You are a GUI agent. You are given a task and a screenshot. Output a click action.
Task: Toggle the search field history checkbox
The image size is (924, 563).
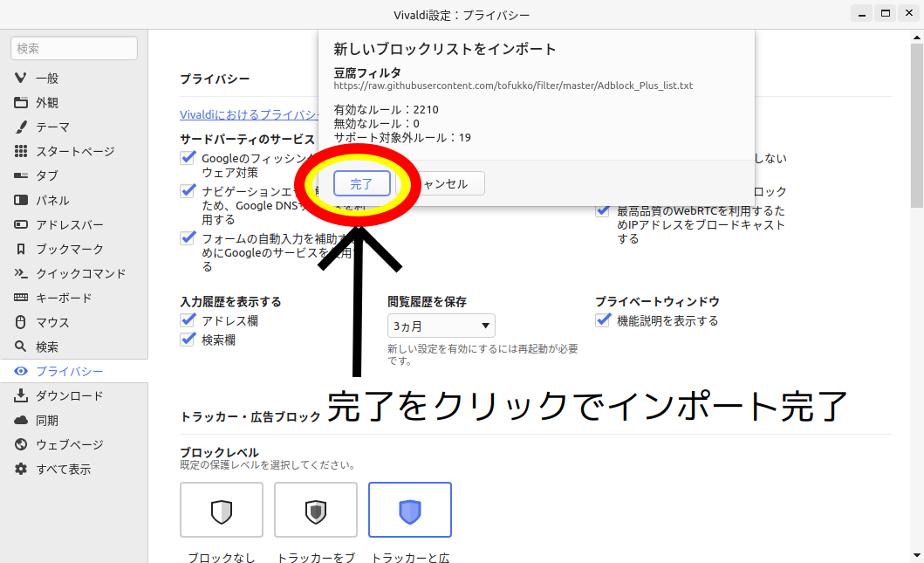pos(188,340)
